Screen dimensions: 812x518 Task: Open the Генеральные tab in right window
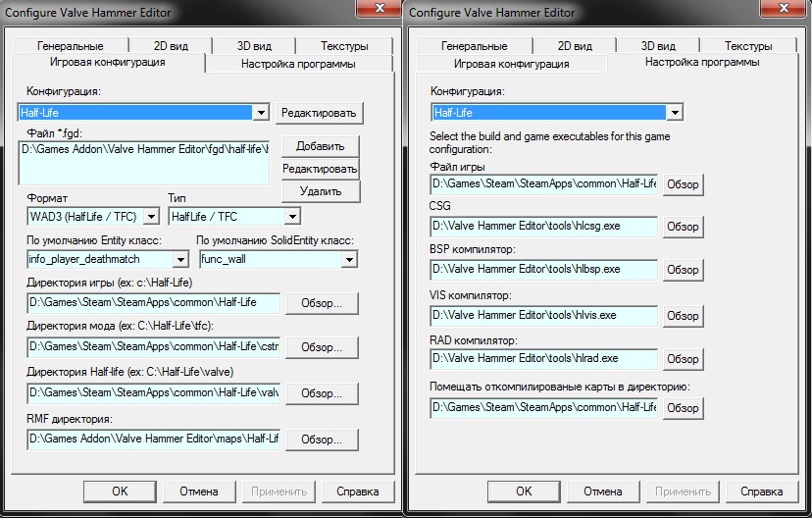(x=475, y=45)
